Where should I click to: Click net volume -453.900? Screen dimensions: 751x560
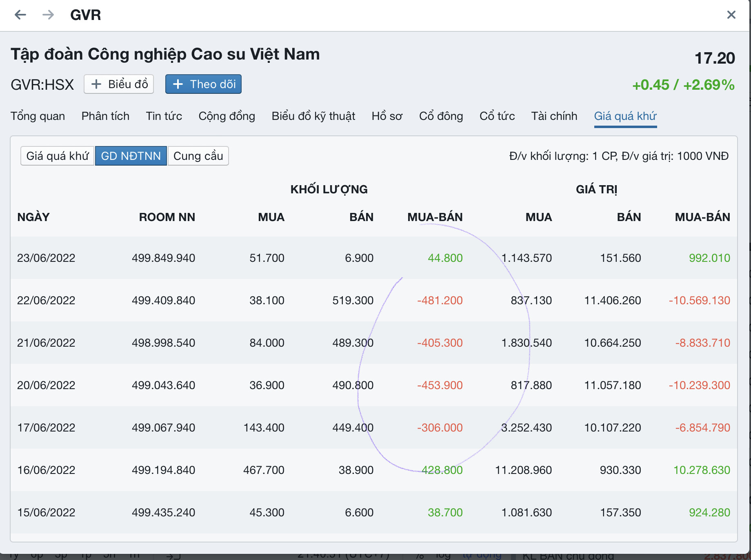(x=440, y=385)
